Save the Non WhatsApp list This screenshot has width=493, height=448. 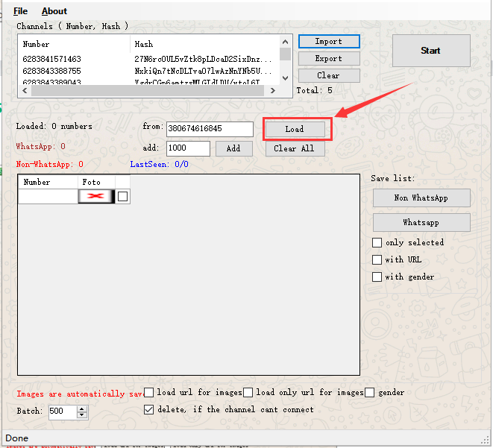[x=421, y=198]
